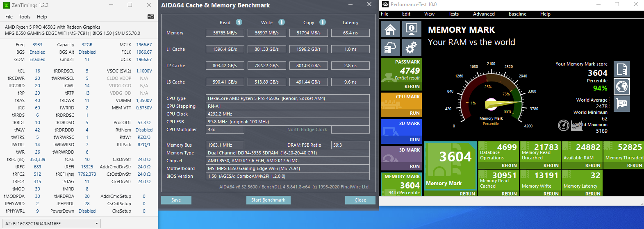Select the sidebar MEMORY MARK 3604 tile
The height and width of the screenshot is (229, 644).
(x=401, y=184)
